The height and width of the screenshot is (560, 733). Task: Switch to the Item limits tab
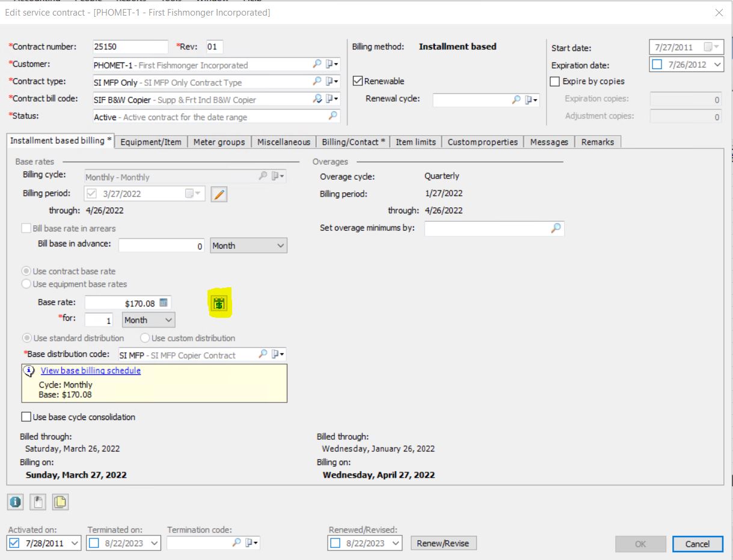[416, 142]
